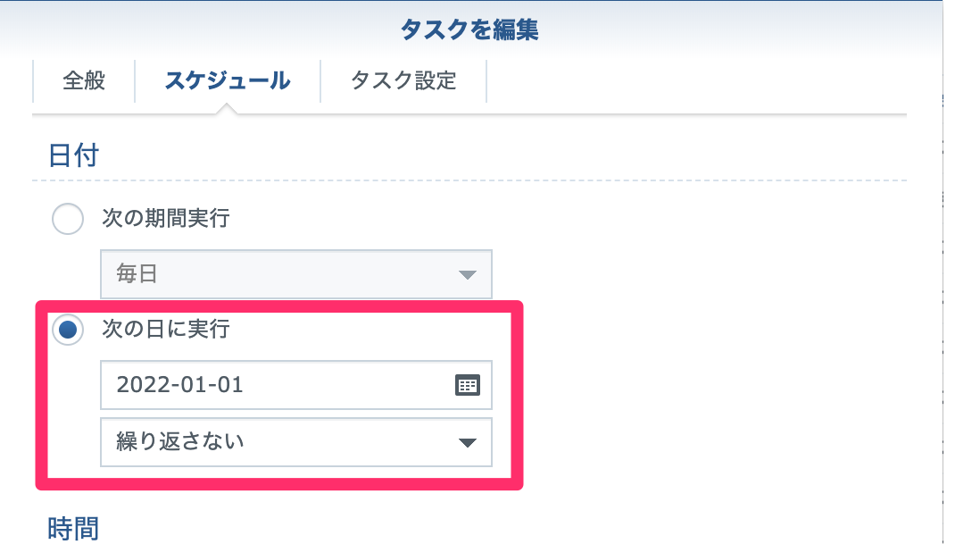The height and width of the screenshot is (544, 980).
Task: Select the 次の日に実行 radio button
Action: coord(69,331)
